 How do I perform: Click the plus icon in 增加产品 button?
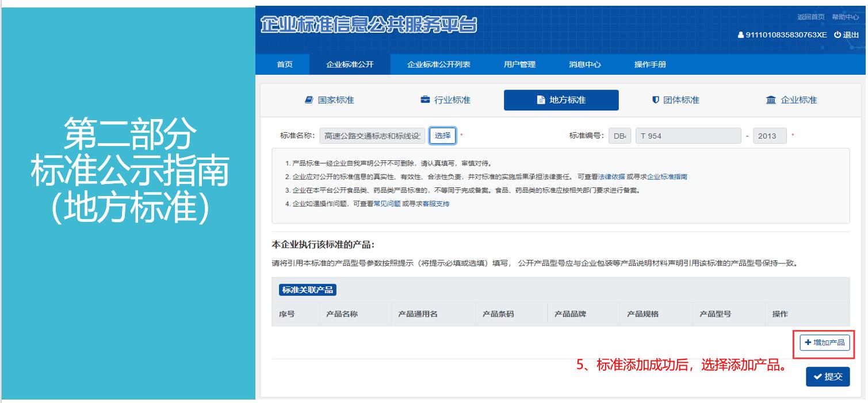pyautogui.click(x=808, y=343)
